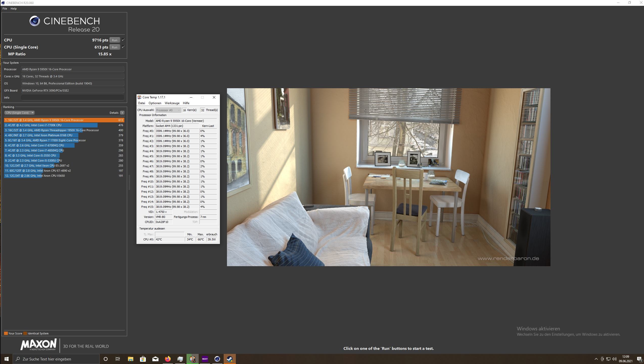644x364 pixels.
Task: Run the multi-core CPU benchmark
Action: click(114, 40)
